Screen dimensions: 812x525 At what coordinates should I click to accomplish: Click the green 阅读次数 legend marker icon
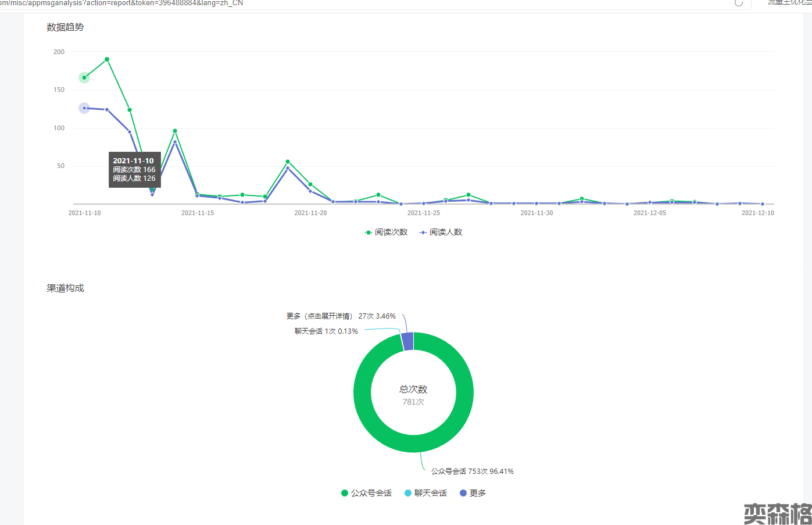click(368, 233)
